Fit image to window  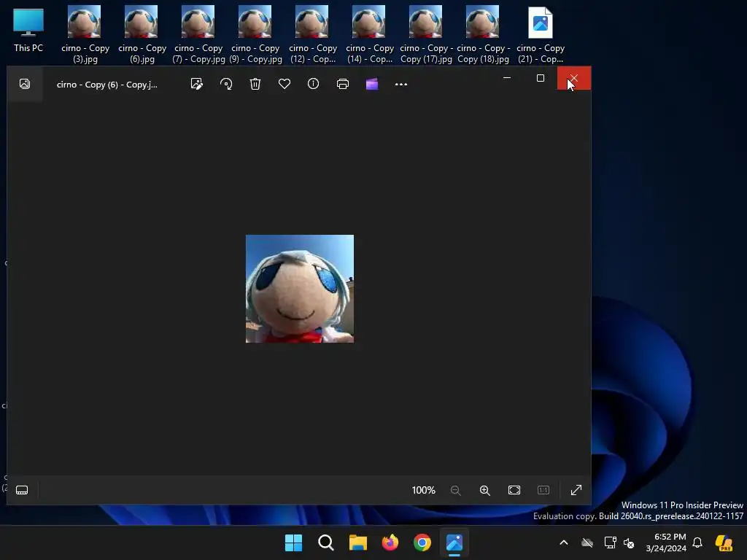[x=514, y=490]
